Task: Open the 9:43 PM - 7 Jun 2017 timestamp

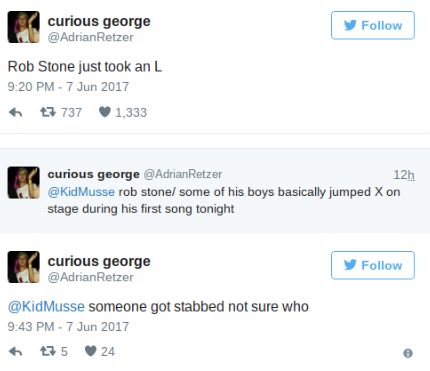Action: point(68,327)
